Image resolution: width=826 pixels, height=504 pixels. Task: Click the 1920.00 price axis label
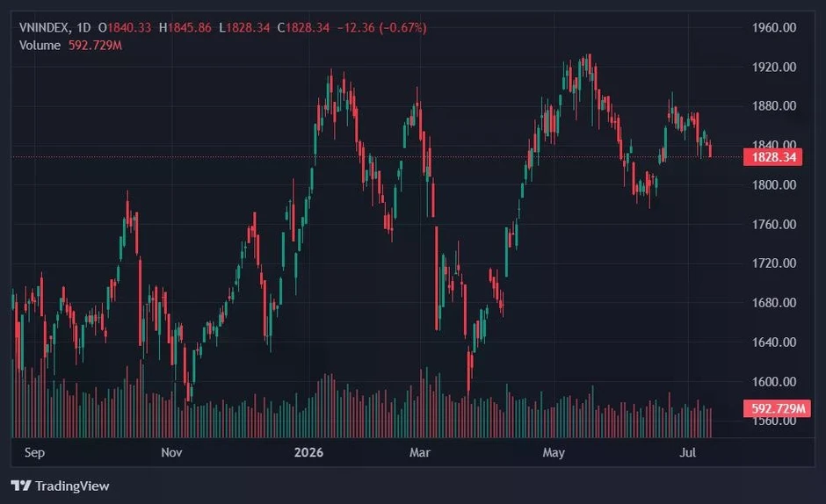click(774, 67)
